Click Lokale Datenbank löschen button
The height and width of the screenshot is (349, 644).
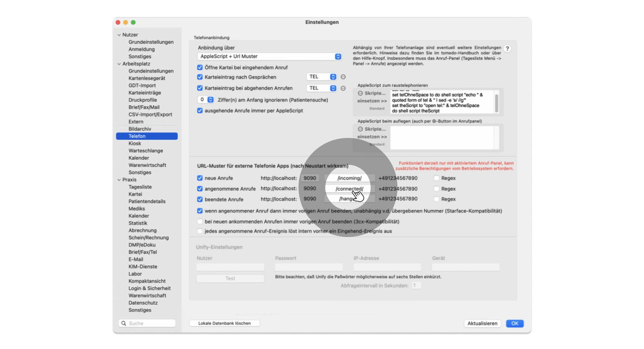click(x=224, y=323)
